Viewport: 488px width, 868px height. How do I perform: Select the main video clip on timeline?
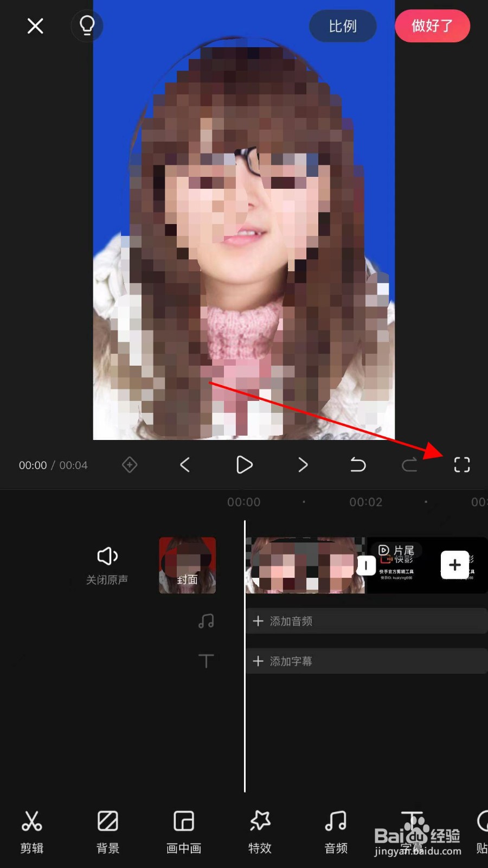click(x=305, y=565)
